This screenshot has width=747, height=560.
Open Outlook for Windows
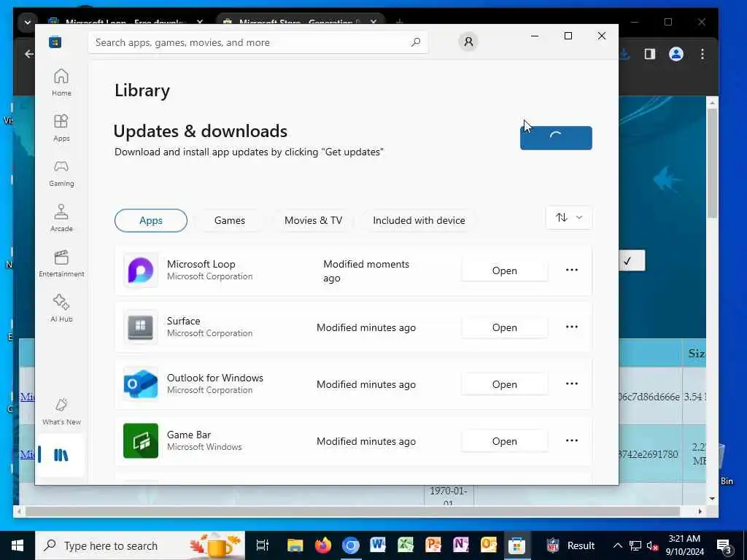coord(505,384)
